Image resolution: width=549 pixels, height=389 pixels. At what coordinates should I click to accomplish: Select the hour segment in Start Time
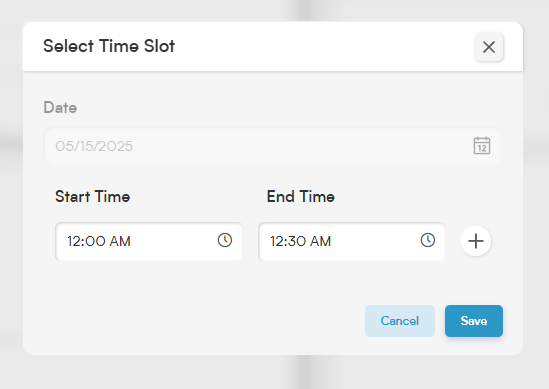pyautogui.click(x=74, y=241)
